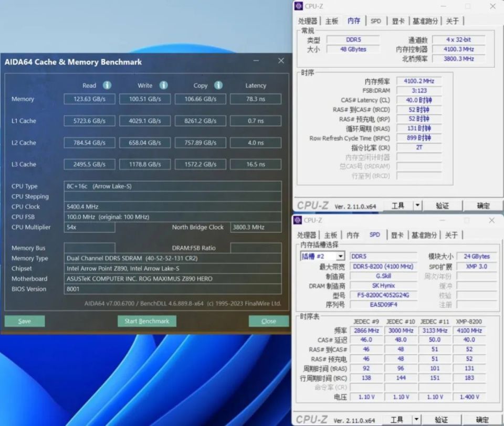The width and height of the screenshot is (504, 426).
Task: Click North Bridge Clock field 3800.3 MHz
Action: click(256, 227)
